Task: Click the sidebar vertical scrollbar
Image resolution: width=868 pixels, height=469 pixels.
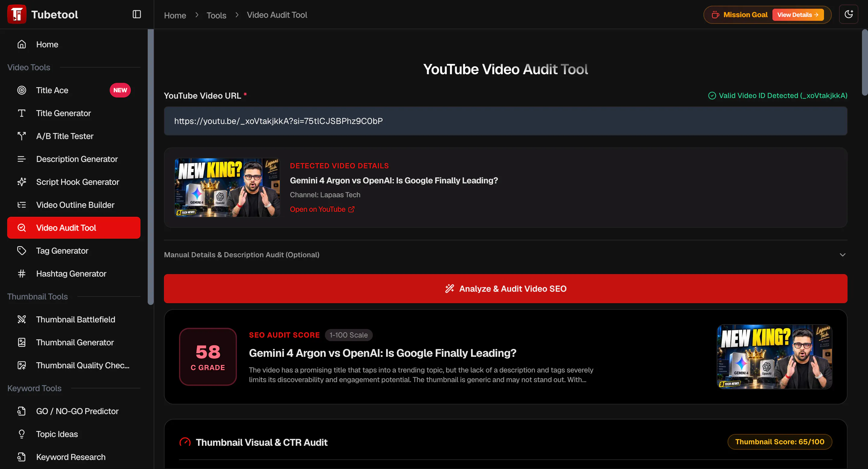Action: click(150, 167)
